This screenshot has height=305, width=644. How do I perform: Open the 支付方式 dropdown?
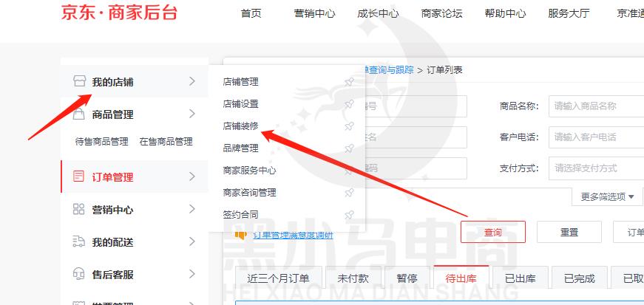coord(597,168)
